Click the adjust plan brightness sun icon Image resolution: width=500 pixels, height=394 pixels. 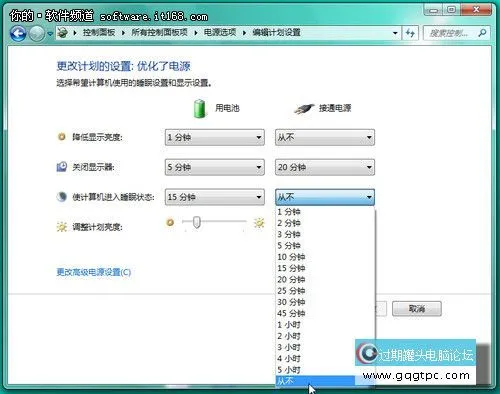(x=62, y=227)
